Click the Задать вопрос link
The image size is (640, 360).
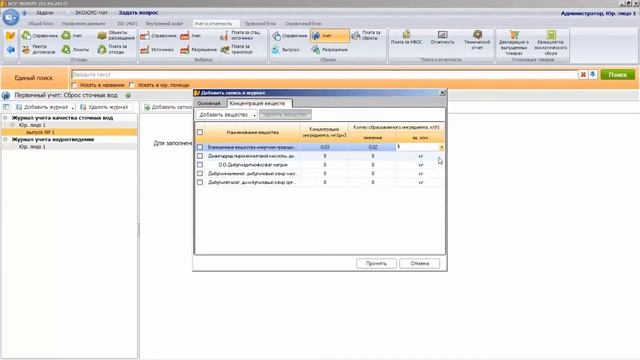pos(138,13)
